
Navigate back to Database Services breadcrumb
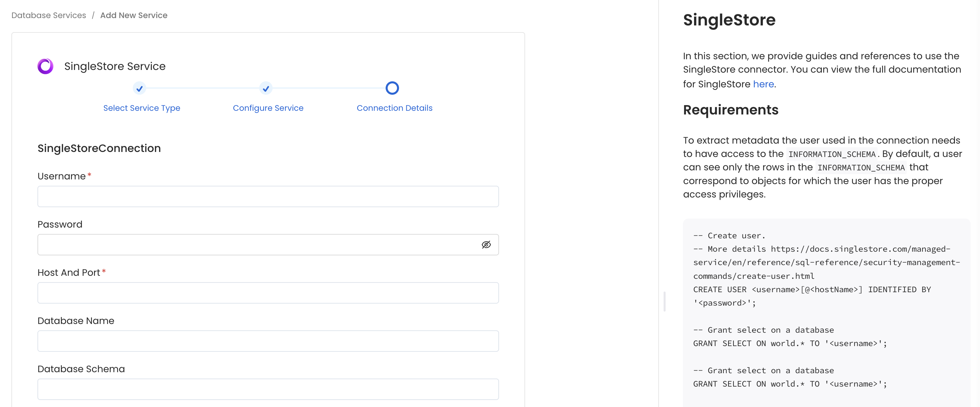[x=48, y=15]
